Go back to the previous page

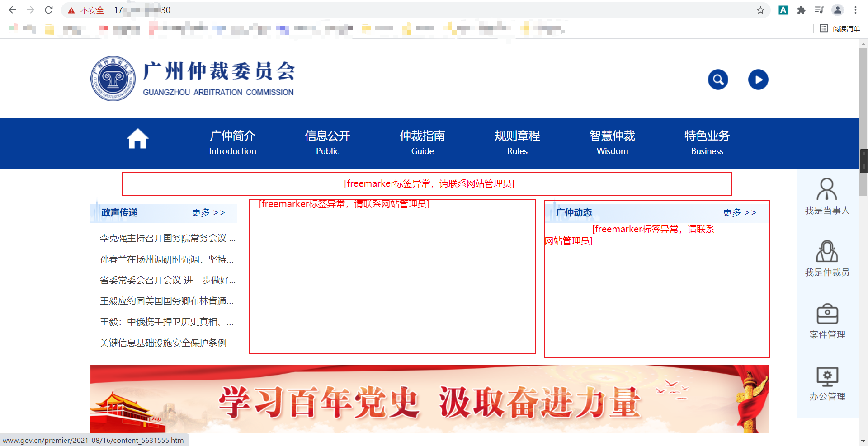click(12, 10)
